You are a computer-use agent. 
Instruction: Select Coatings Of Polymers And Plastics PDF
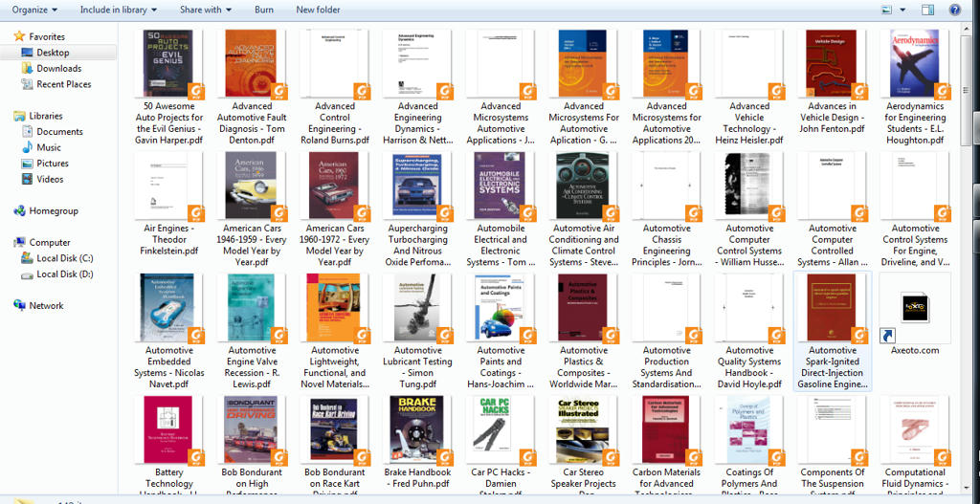click(x=749, y=431)
